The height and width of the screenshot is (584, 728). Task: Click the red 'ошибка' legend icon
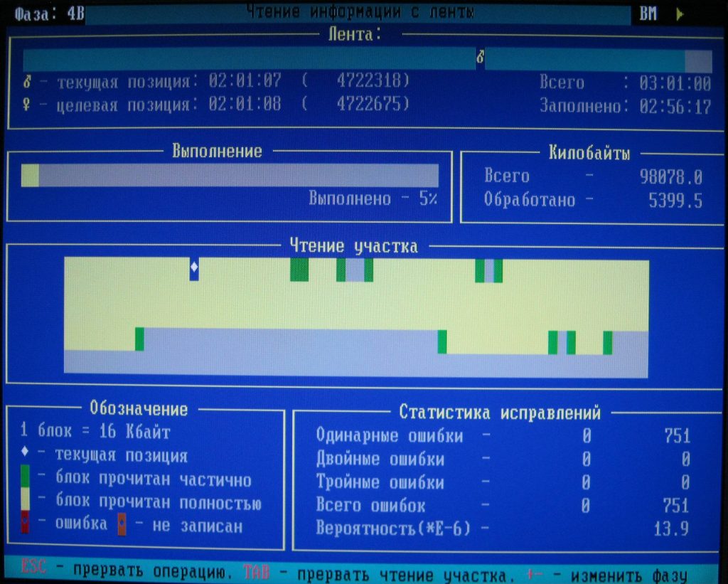[26, 525]
